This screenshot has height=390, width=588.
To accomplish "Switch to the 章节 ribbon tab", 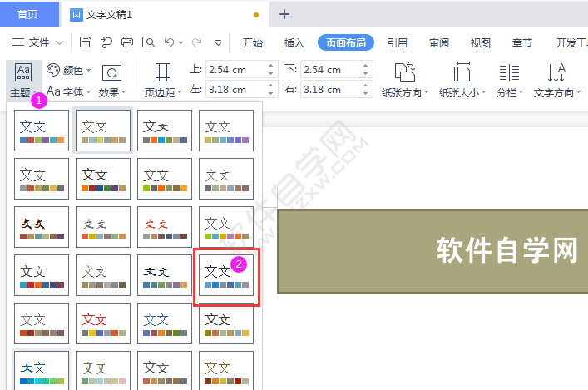I will pos(522,42).
